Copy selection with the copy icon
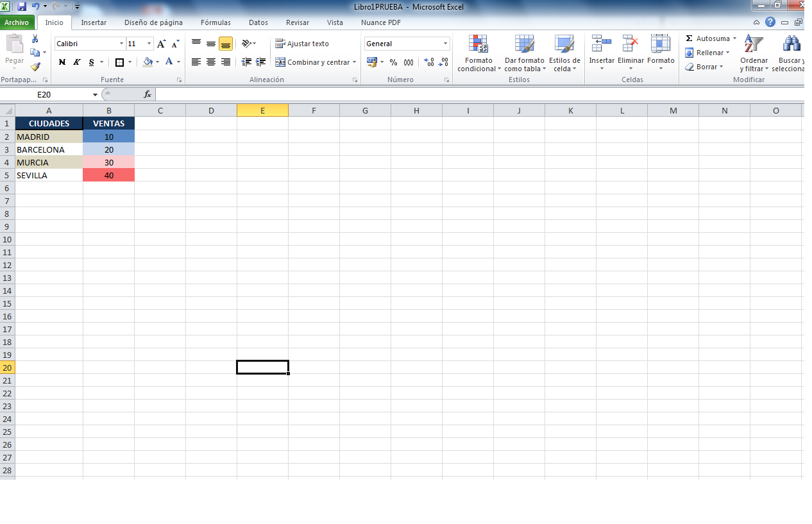 coord(35,53)
